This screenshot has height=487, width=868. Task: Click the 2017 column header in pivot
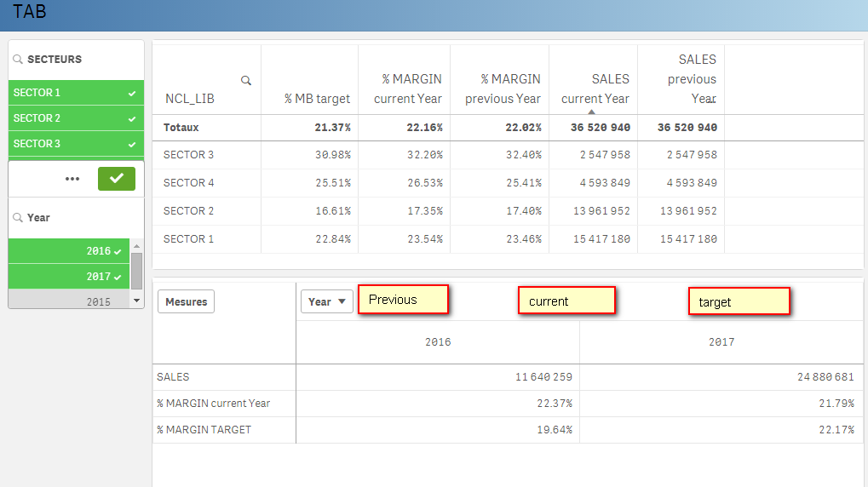click(721, 342)
